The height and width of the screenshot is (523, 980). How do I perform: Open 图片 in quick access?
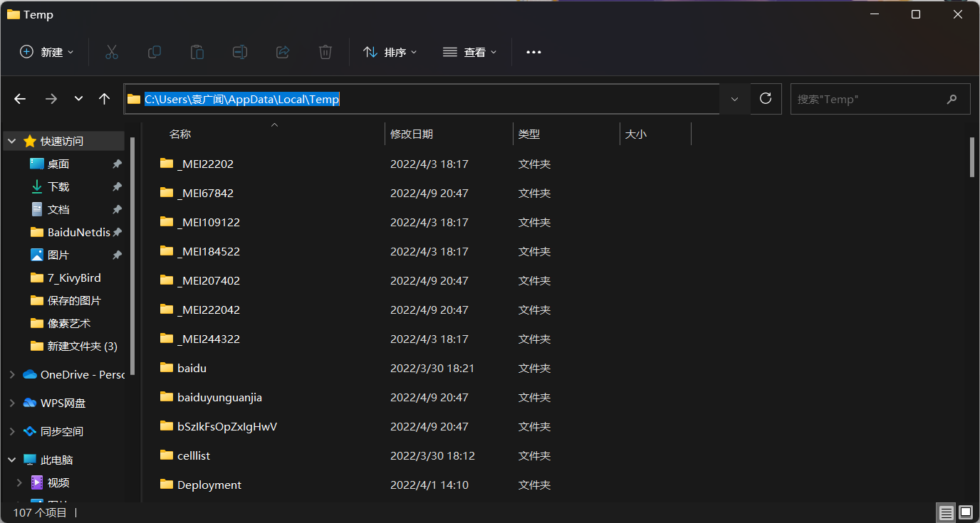click(58, 255)
